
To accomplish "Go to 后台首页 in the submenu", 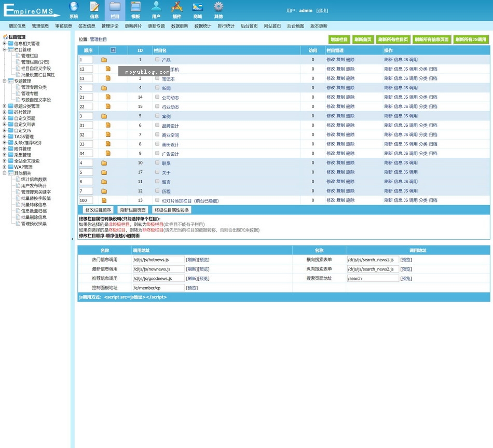I will (x=249, y=26).
